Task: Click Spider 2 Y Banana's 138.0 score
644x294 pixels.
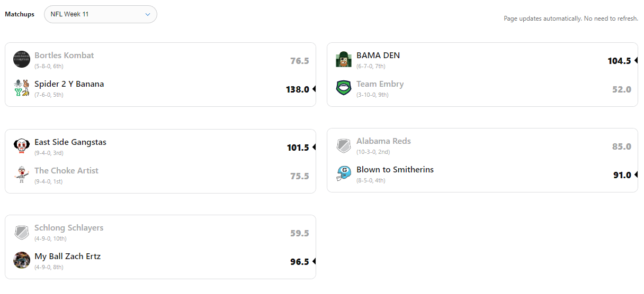Action: 297,89
